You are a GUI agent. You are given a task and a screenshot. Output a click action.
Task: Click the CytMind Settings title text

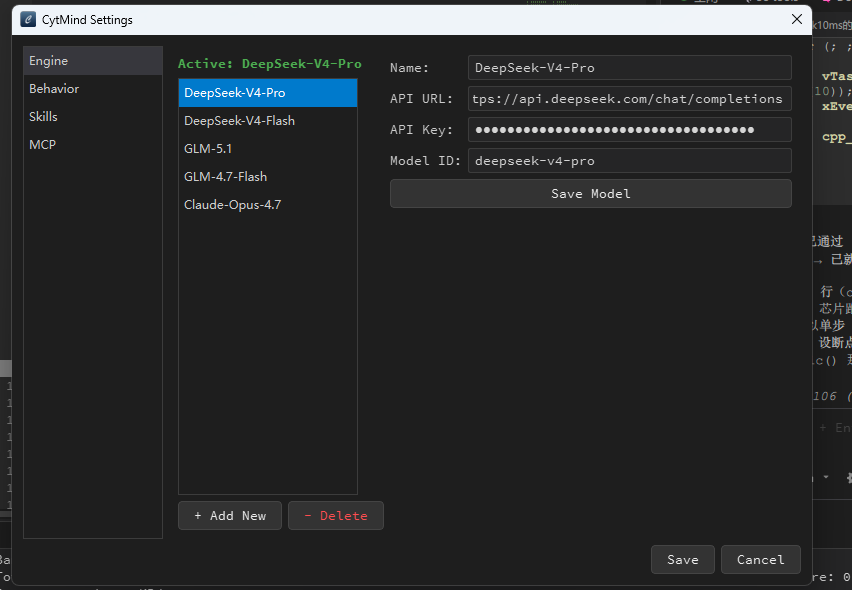[x=87, y=20]
